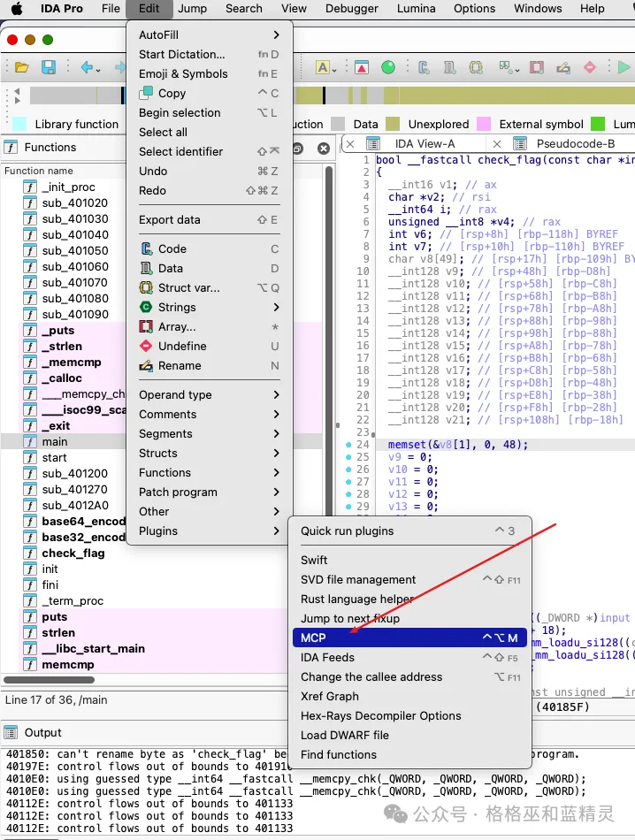This screenshot has width=635, height=840.
Task: Select Xref Graph plugin entry
Action: pos(410,697)
